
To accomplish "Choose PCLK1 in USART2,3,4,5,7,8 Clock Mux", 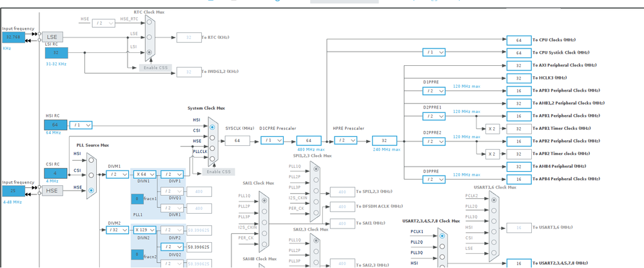I will tap(442, 236).
